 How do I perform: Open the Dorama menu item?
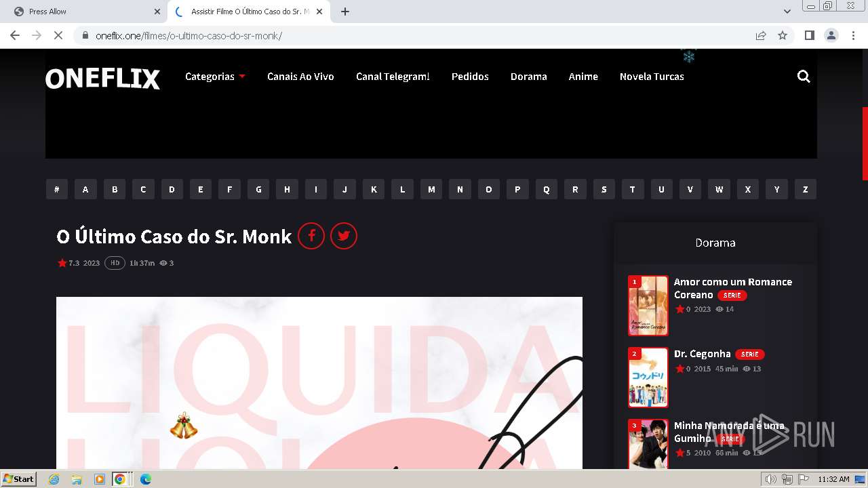(x=529, y=77)
